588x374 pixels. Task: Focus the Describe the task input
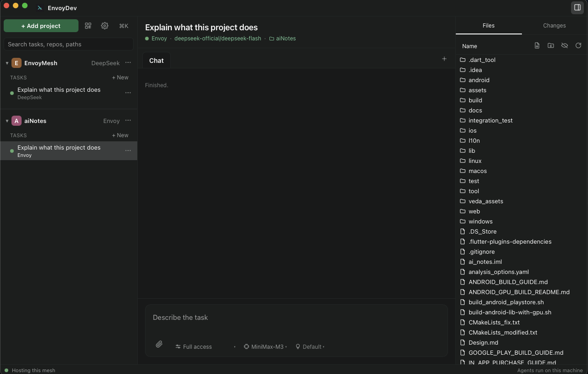coord(296,318)
